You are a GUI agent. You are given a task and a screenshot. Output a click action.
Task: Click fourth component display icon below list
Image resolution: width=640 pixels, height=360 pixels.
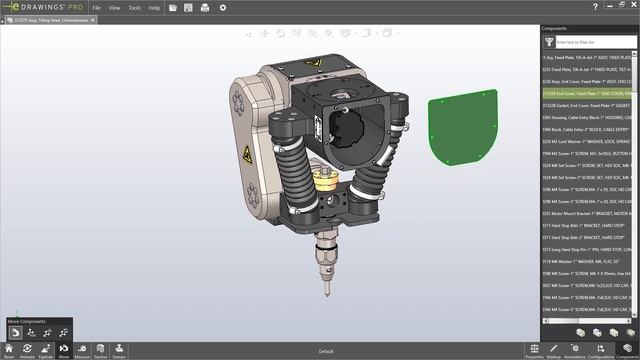(x=631, y=333)
